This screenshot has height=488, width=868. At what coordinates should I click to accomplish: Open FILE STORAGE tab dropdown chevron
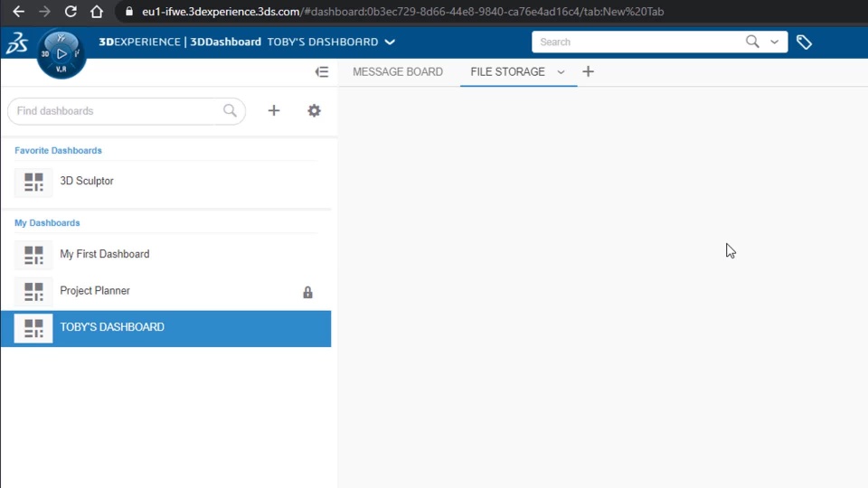pyautogui.click(x=561, y=72)
